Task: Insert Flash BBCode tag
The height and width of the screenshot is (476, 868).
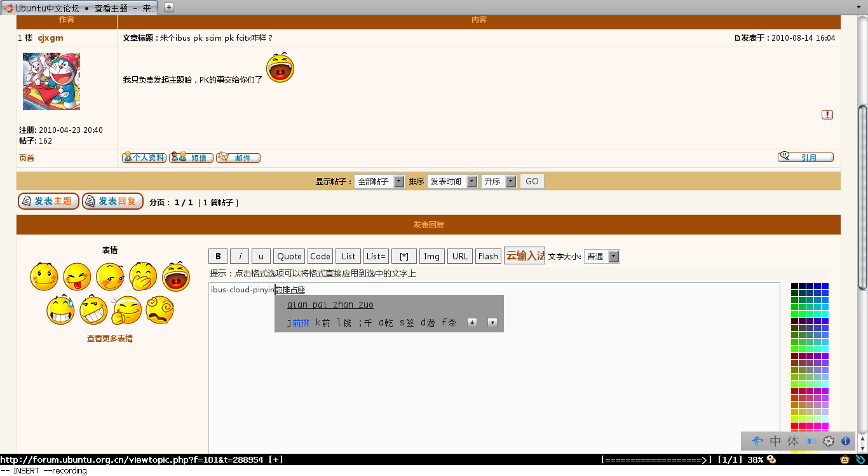Action: point(488,256)
